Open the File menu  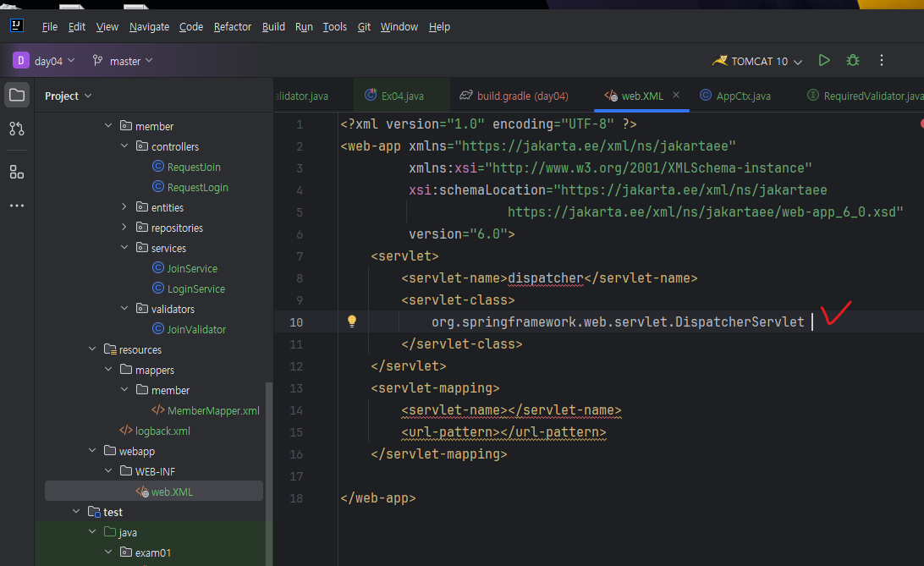point(50,26)
